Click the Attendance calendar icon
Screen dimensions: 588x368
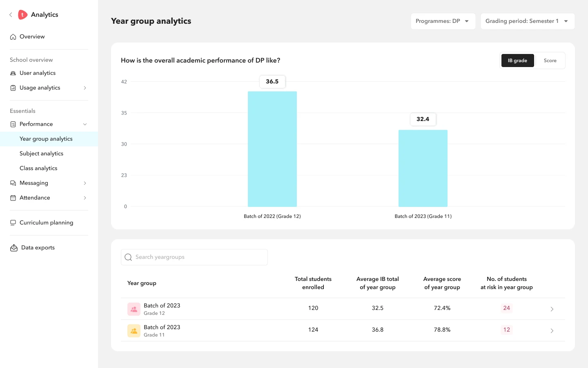pos(13,198)
